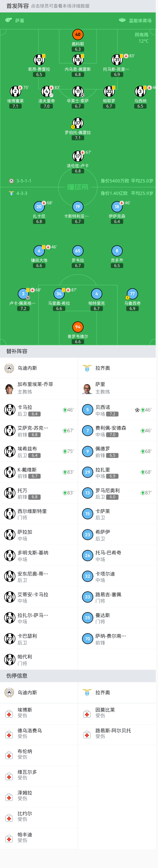Open substitute 佩德罗's entry under Lazio
158x868 pixels.
[117, 452]
